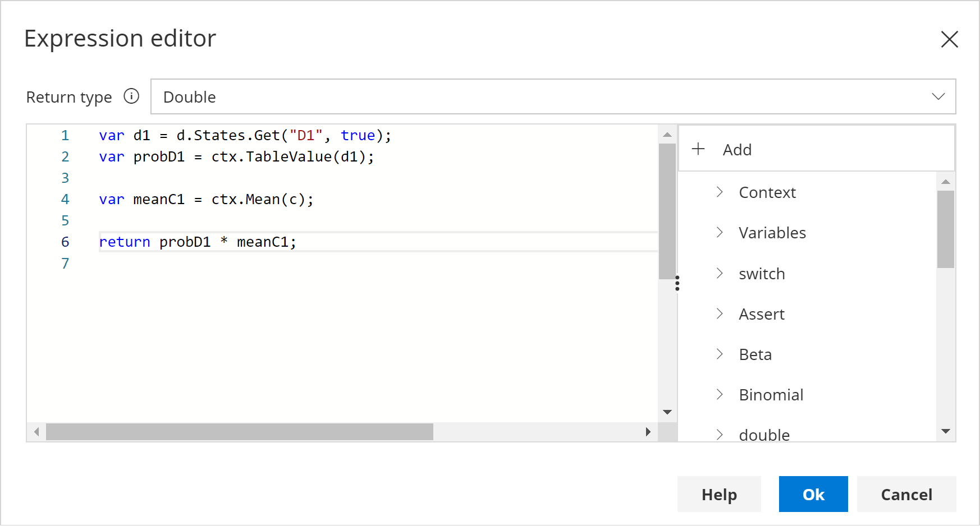Image resolution: width=980 pixels, height=526 pixels.
Task: Cancel the Expression editor
Action: 906,494
